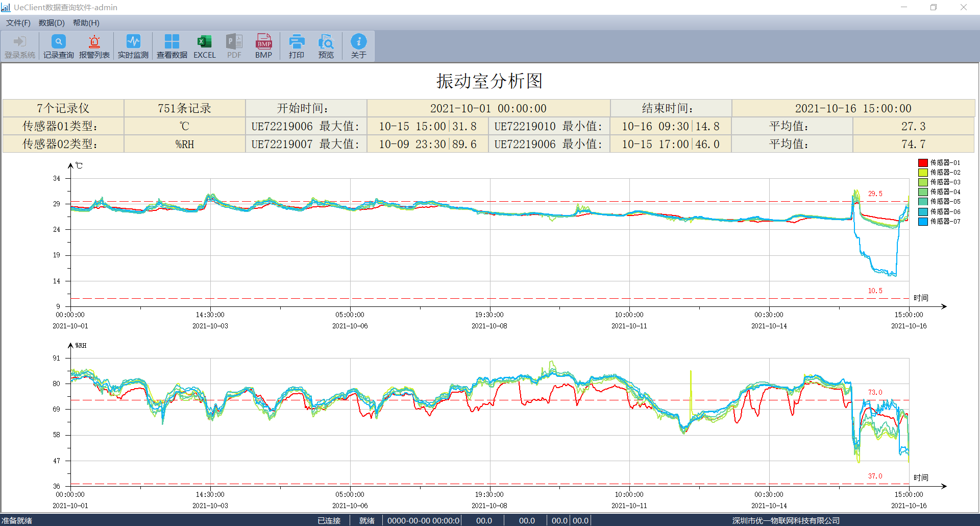980x526 pixels.
Task: Open the 报警列表 alarm list
Action: click(94, 46)
